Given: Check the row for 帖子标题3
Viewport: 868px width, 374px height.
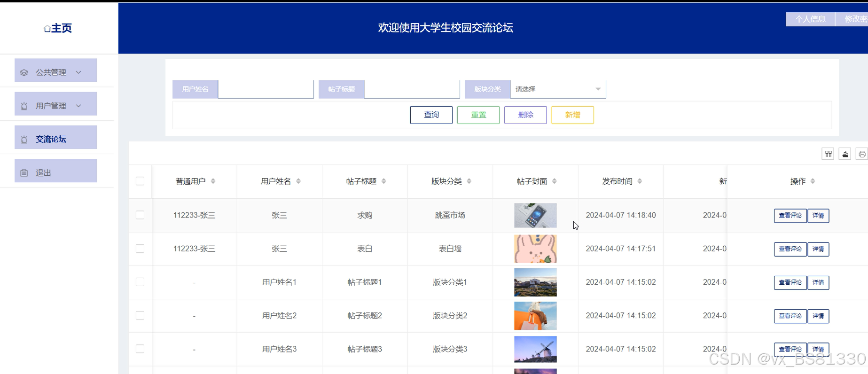Looking at the screenshot, I should (x=140, y=349).
